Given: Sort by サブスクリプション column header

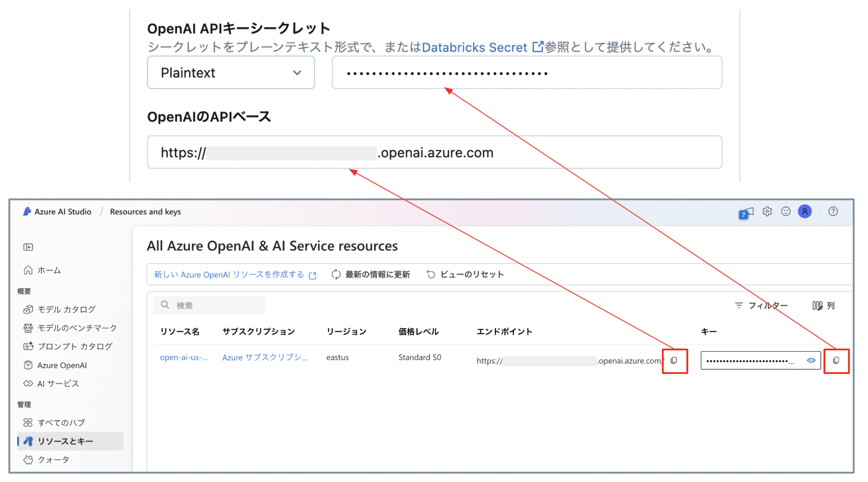Looking at the screenshot, I should pos(258,332).
